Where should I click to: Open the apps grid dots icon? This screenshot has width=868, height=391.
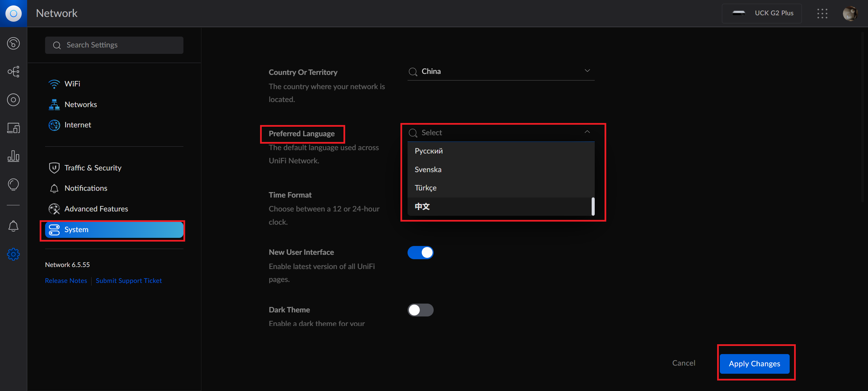tap(822, 14)
